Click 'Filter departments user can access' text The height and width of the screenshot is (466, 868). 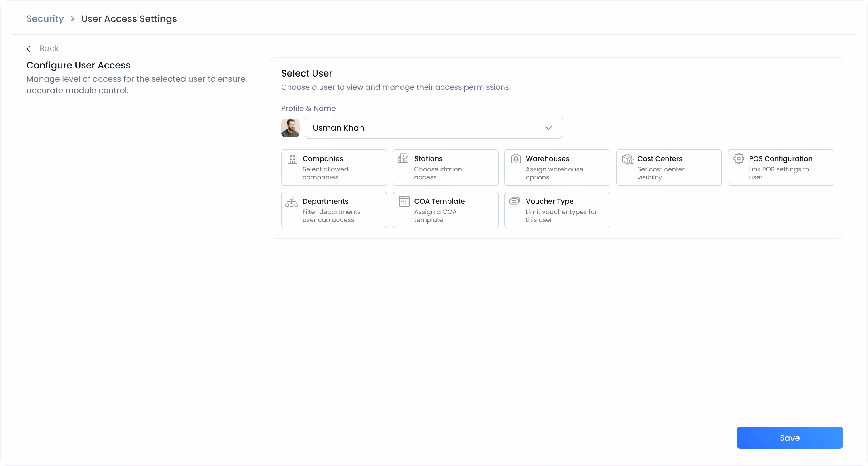click(x=331, y=216)
